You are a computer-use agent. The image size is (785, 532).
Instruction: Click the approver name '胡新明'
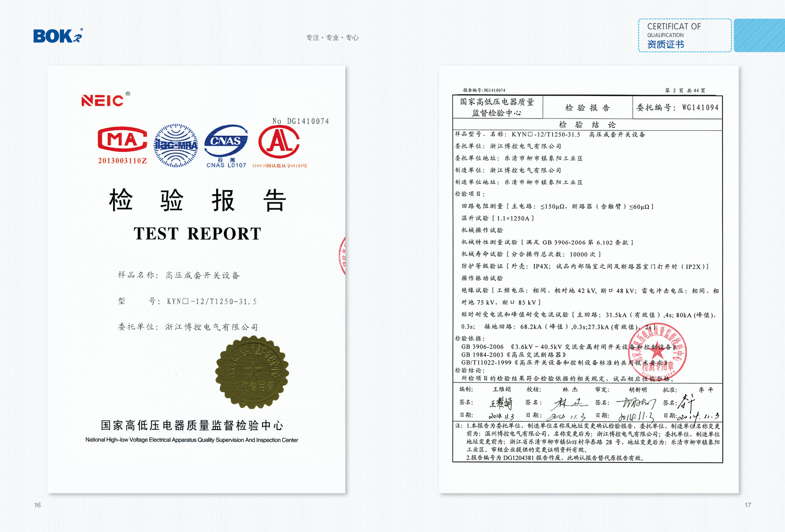point(638,390)
